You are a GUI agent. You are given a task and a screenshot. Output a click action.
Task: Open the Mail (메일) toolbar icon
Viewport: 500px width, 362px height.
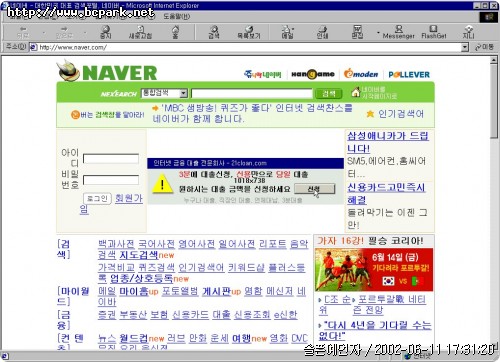point(287,32)
